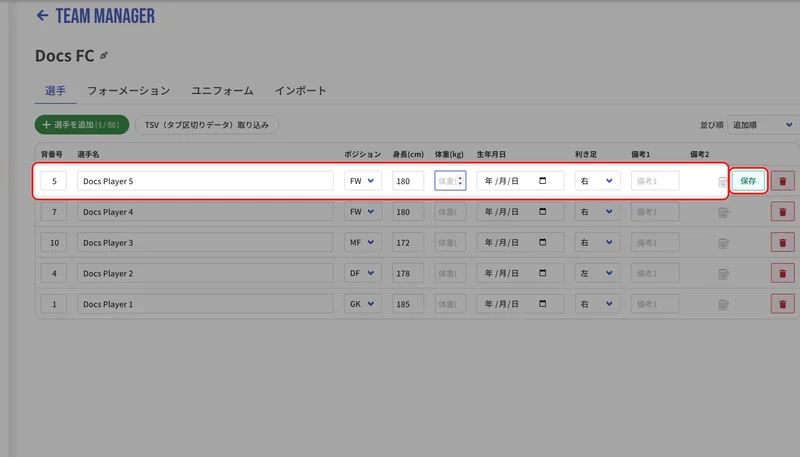This screenshot has width=800, height=457.
Task: Click the 保存 save button
Action: pos(748,181)
